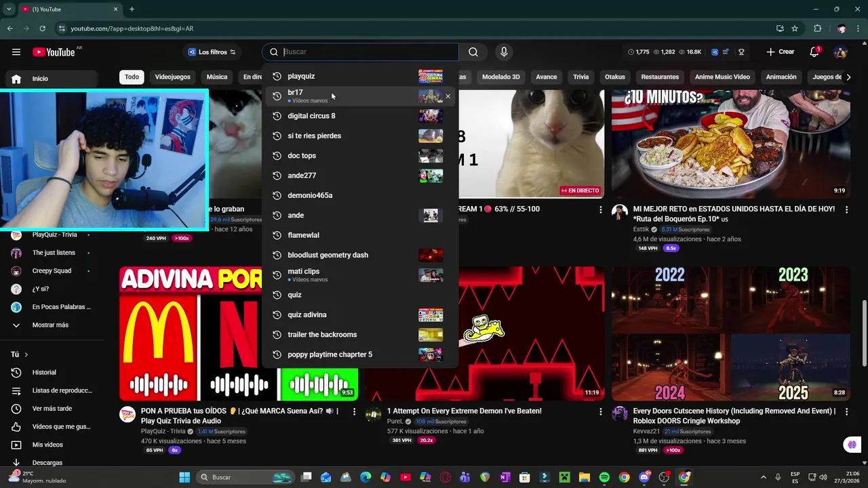Click the YouTube logo
The height and width of the screenshot is (488, 868).
point(54,52)
